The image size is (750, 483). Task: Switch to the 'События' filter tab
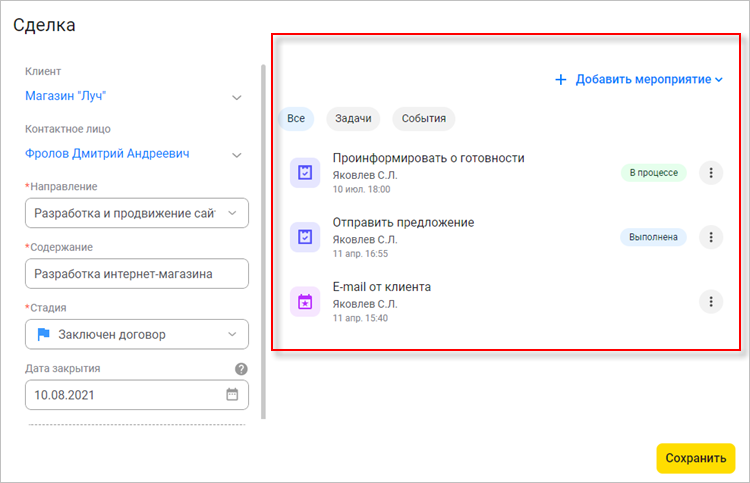coord(423,119)
